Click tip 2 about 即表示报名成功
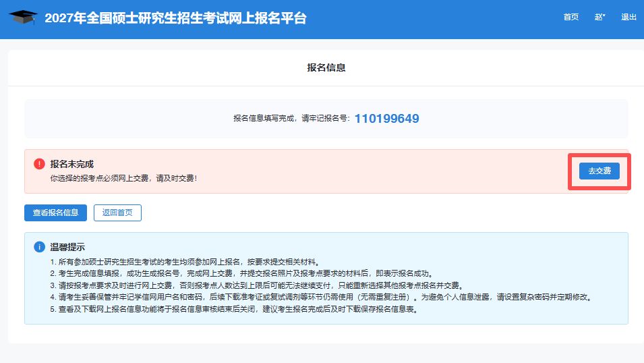The height and width of the screenshot is (363, 644). [x=241, y=273]
